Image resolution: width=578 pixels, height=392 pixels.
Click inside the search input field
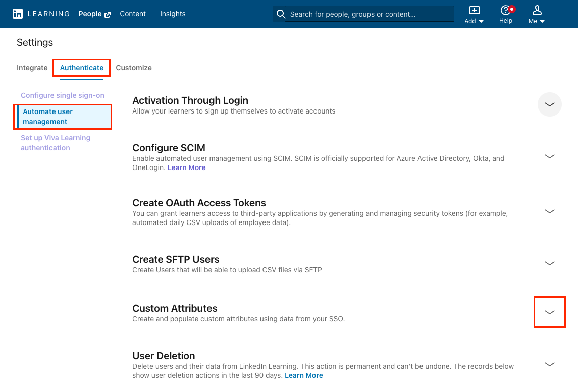click(x=369, y=14)
